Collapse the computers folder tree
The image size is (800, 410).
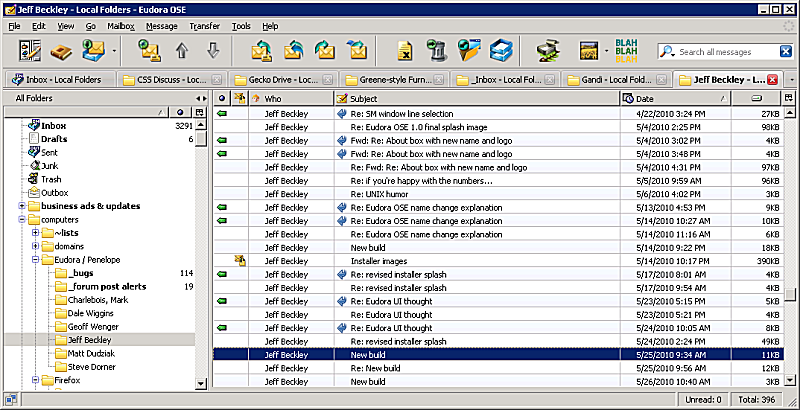point(22,219)
